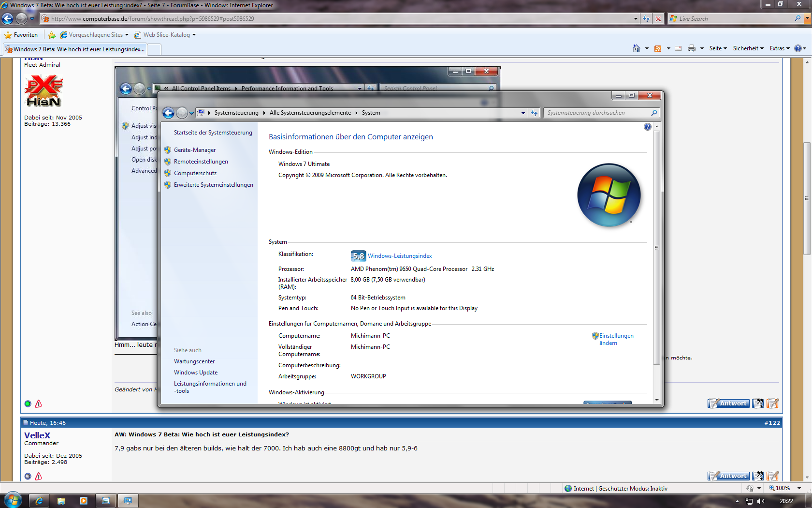The width and height of the screenshot is (812, 508).
Task: Open help in the System window
Action: 648,127
